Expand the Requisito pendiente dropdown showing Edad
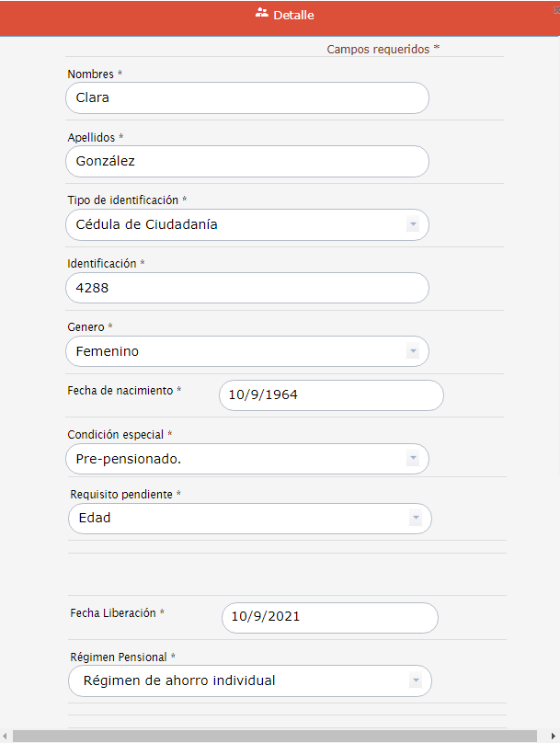560x743 pixels. coord(416,519)
